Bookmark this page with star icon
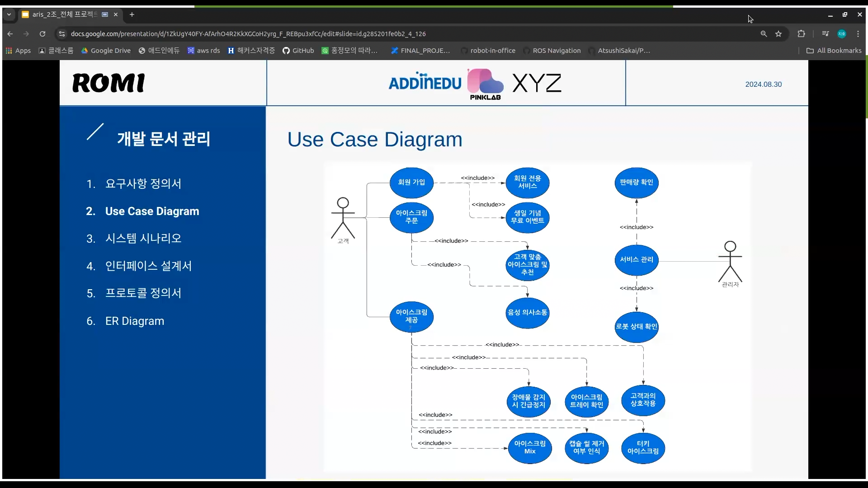 click(x=778, y=34)
